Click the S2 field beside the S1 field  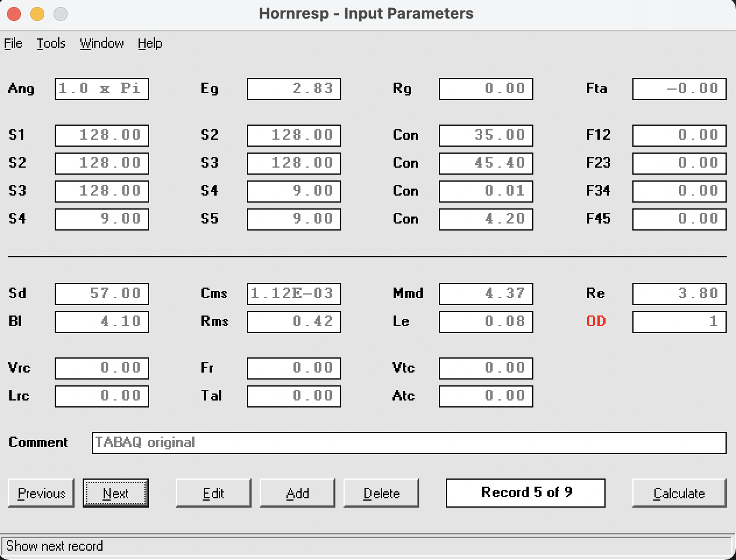[294, 136]
